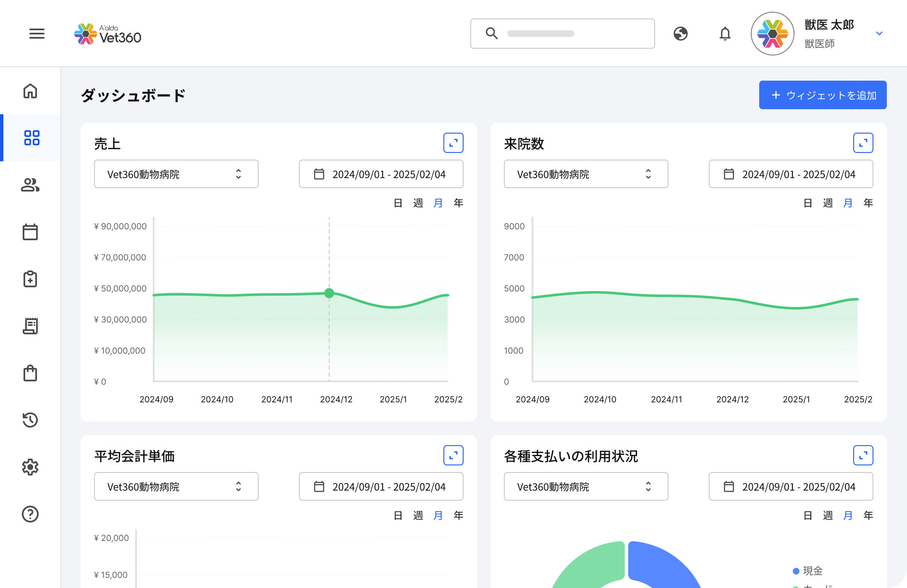907x588 pixels.
Task: Switch 平均会計単価 chart to 週 view
Action: 418,516
